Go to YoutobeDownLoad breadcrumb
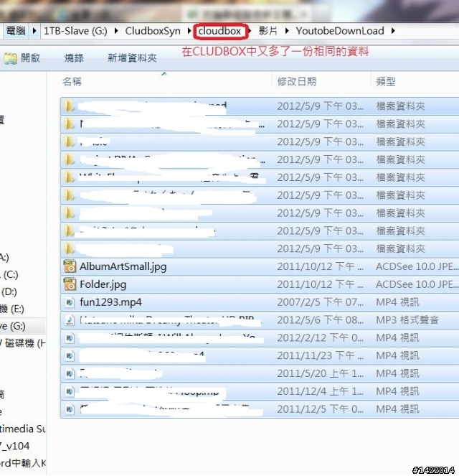Viewport: 459px width, 476px height. pyautogui.click(x=340, y=31)
